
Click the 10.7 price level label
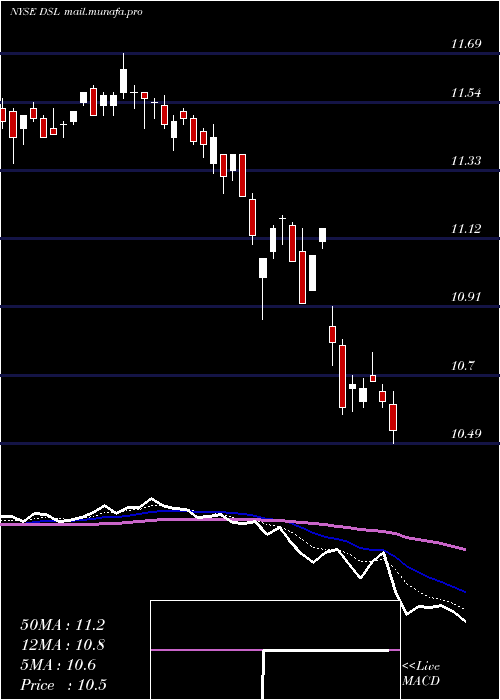point(462,366)
